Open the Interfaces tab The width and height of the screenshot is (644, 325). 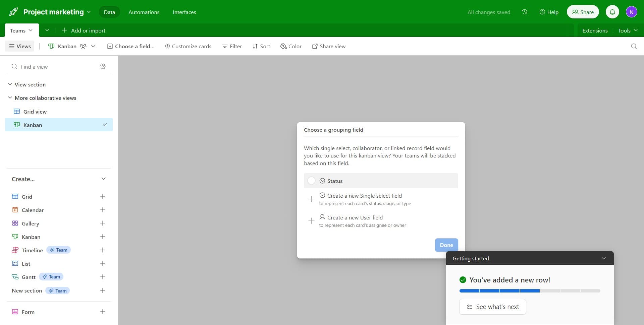tap(184, 12)
